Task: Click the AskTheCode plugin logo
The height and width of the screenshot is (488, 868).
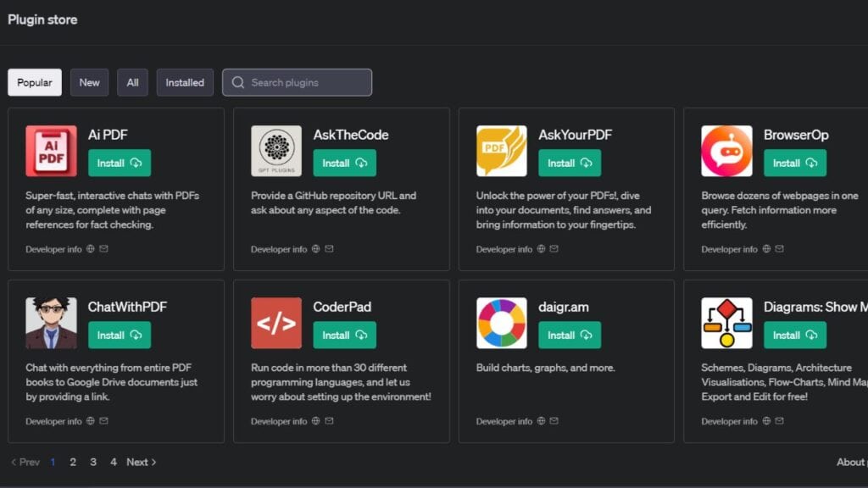Action: (276, 151)
